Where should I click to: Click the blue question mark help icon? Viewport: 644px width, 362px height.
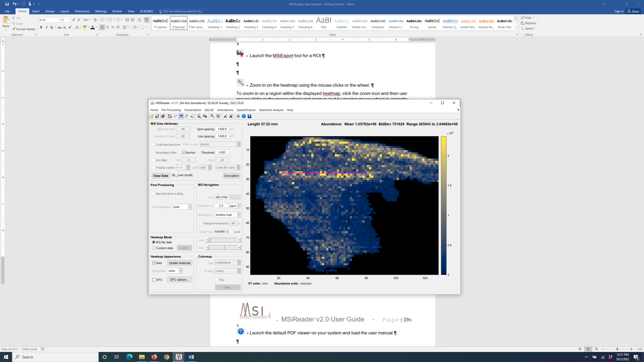[244, 116]
